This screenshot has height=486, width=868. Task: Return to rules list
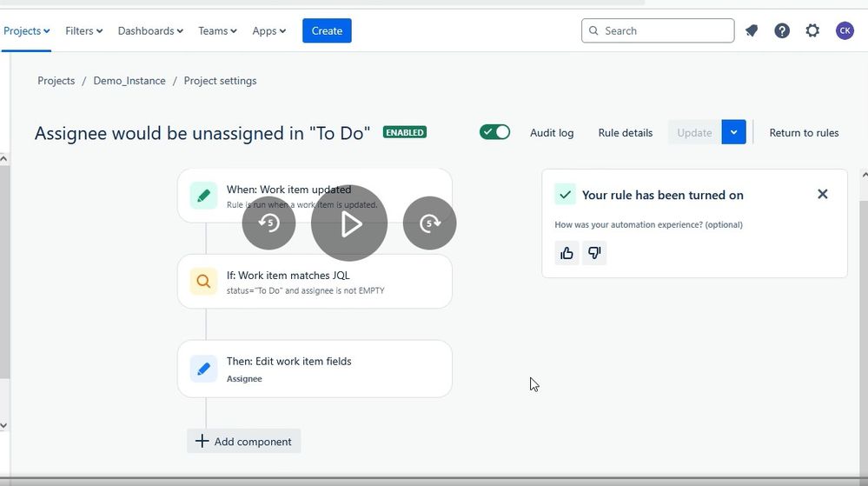[804, 133]
